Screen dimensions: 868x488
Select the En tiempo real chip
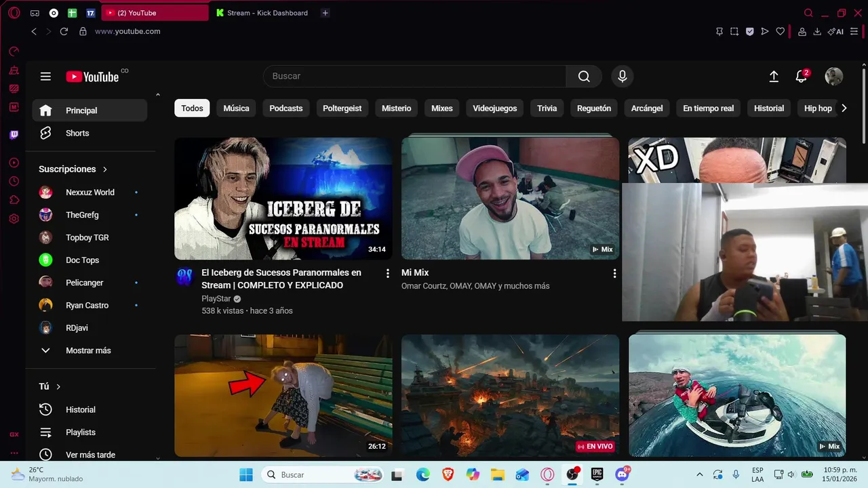coord(709,108)
